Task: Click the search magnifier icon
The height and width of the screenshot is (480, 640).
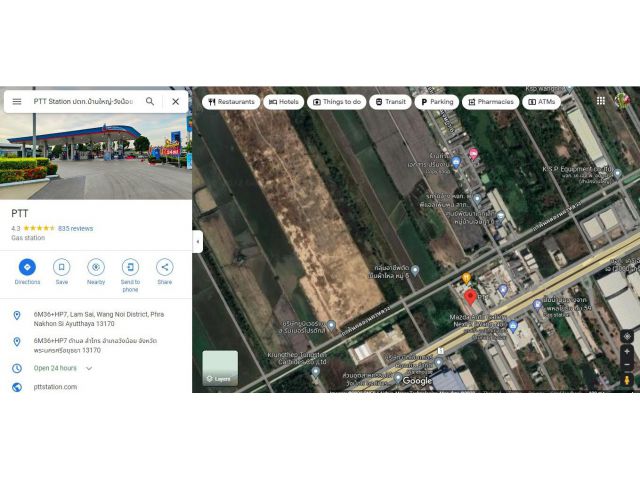Action: click(150, 101)
